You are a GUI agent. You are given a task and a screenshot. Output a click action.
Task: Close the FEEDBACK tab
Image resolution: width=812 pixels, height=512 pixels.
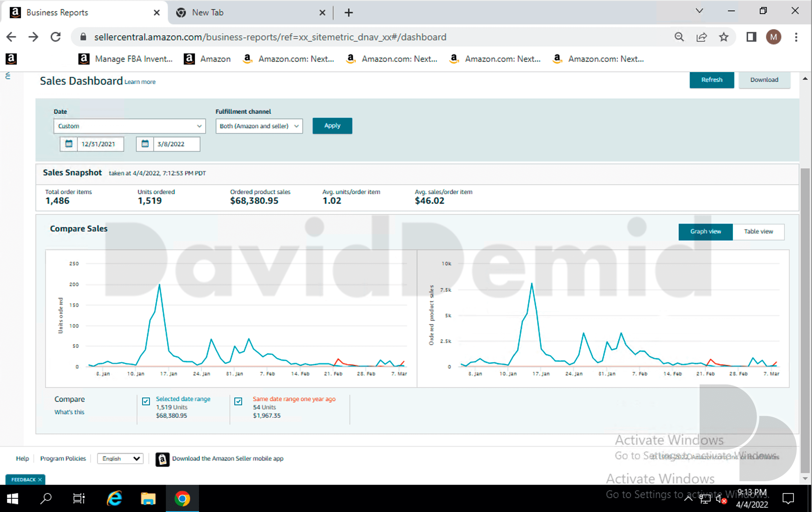coord(40,480)
